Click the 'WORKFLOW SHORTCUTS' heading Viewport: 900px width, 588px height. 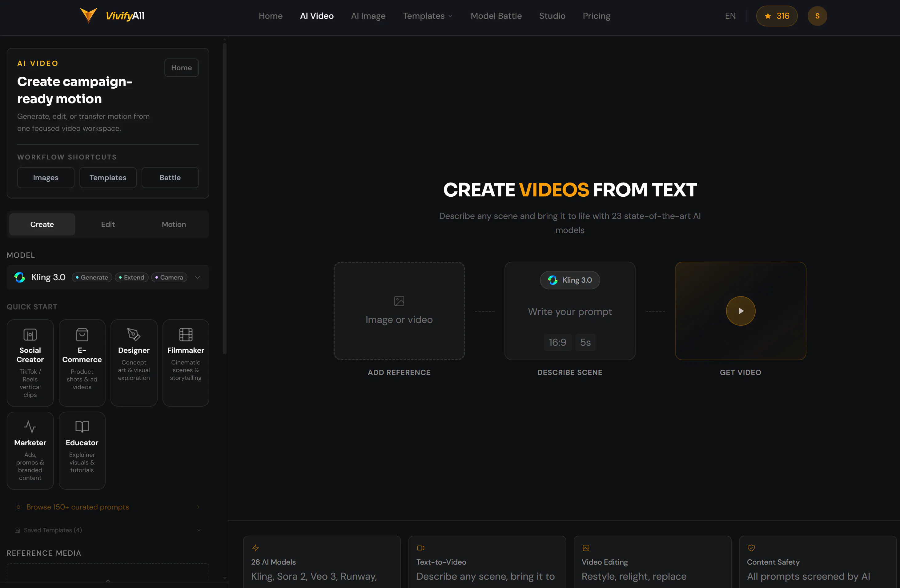[x=67, y=157]
